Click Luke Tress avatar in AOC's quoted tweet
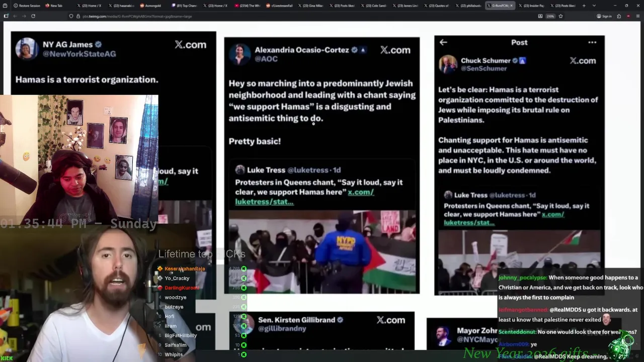 (x=240, y=170)
